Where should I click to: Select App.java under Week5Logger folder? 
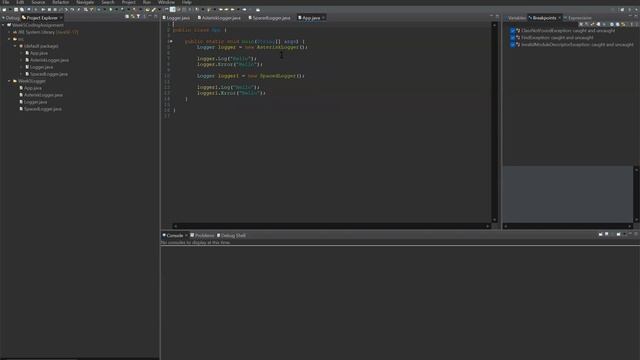point(31,88)
